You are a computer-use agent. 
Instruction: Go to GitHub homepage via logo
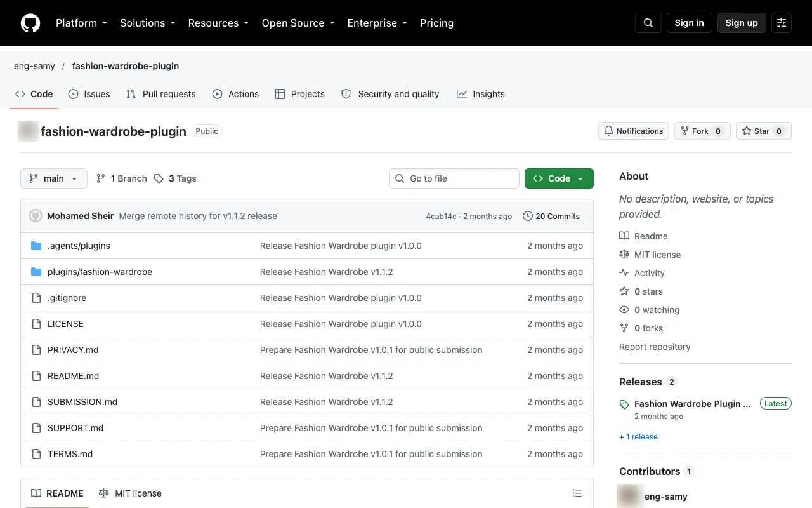tap(30, 23)
